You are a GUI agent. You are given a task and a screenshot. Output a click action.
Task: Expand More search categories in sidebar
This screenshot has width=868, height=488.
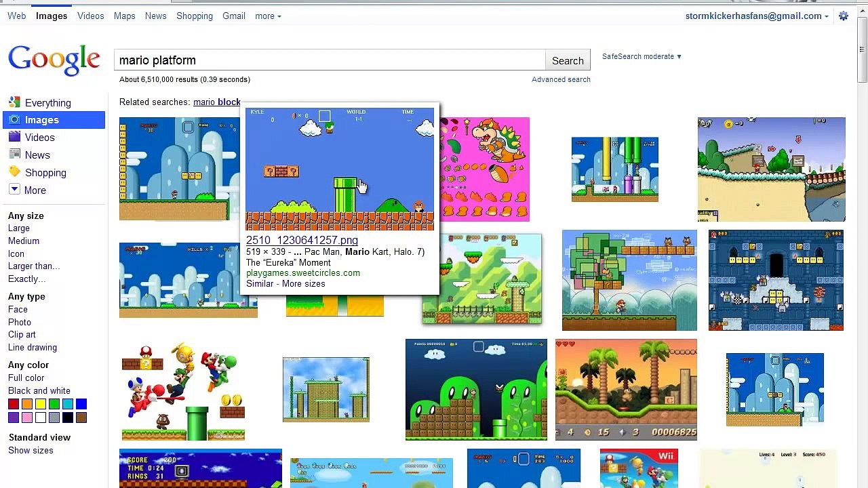(27, 190)
